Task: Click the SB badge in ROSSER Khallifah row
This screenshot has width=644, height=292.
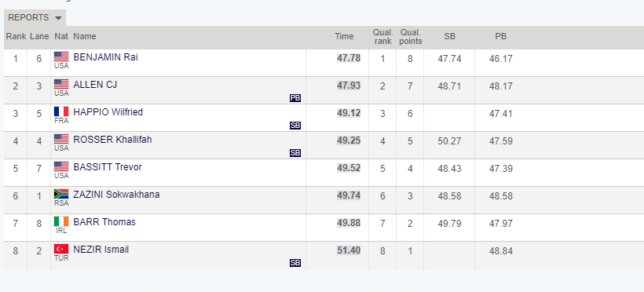Action: tap(295, 153)
